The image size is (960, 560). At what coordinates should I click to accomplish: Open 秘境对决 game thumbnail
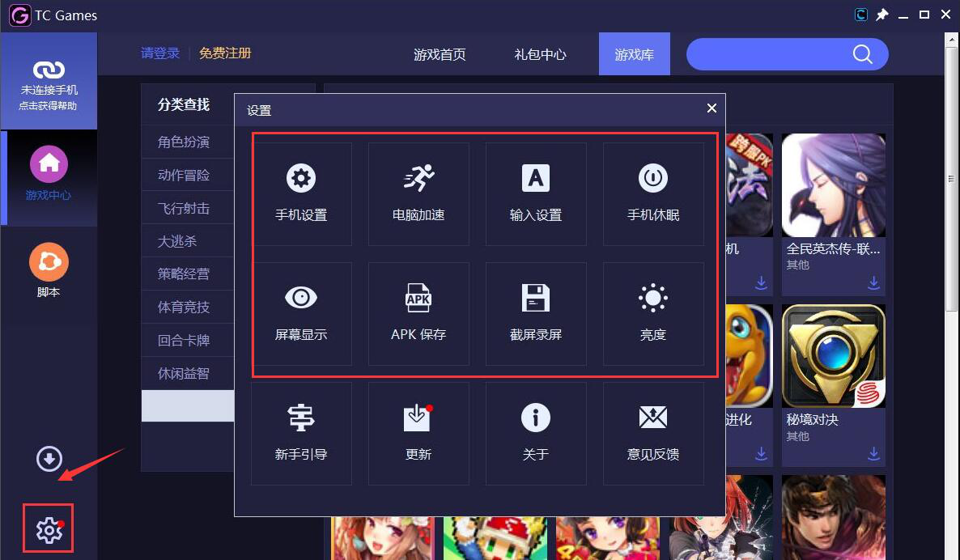[833, 356]
